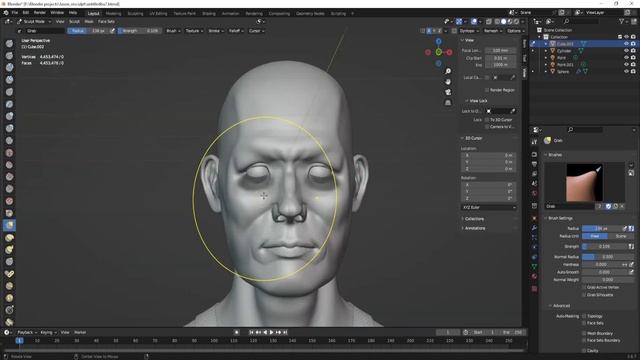The height and width of the screenshot is (360, 640).
Task: Open the Stroke header dropdown
Action: [x=216, y=31]
